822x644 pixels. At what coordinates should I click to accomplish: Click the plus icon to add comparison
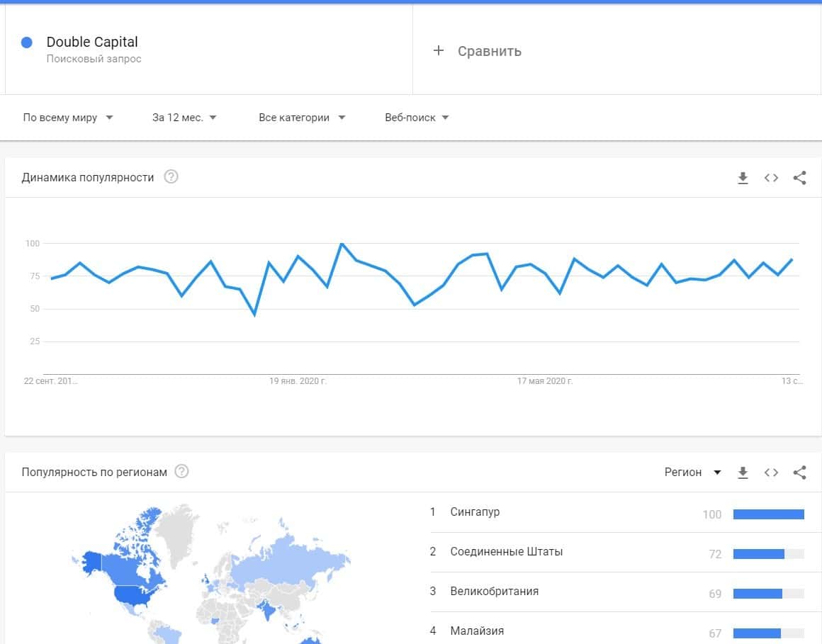pyautogui.click(x=439, y=50)
